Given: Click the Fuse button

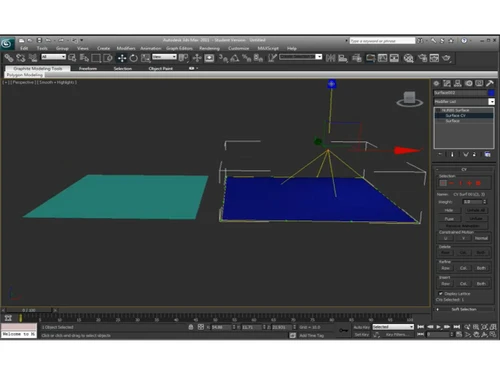Looking at the screenshot, I should click(x=449, y=219).
